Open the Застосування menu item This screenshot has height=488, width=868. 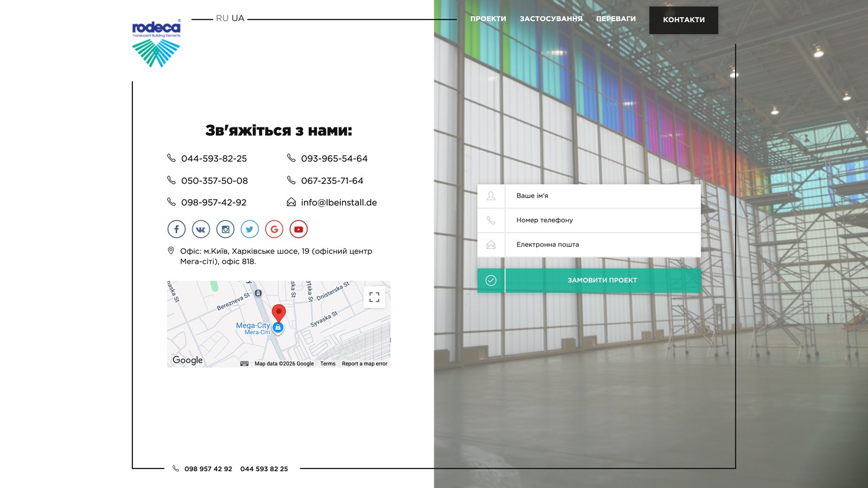[x=551, y=19]
